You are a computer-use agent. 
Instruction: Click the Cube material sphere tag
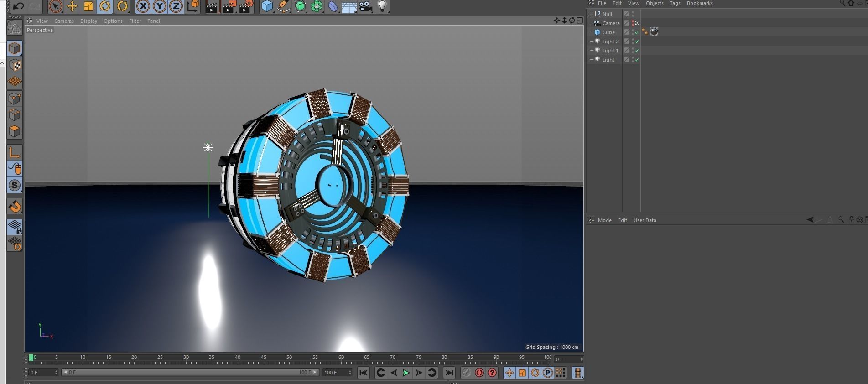654,31
